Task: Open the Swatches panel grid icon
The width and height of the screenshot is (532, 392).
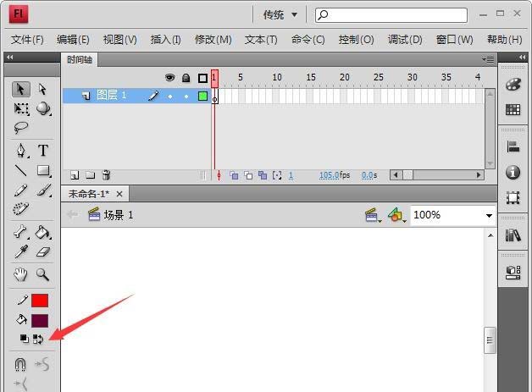Action: [x=513, y=109]
